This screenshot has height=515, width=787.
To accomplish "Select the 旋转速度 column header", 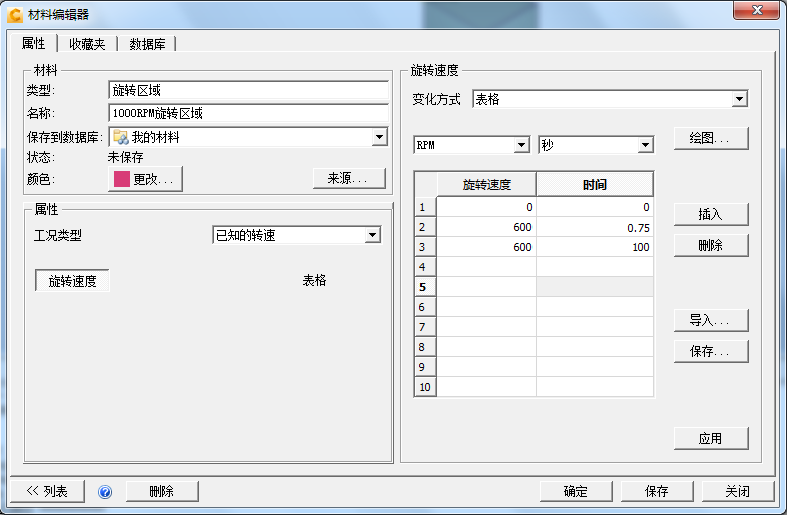I will 486,184.
